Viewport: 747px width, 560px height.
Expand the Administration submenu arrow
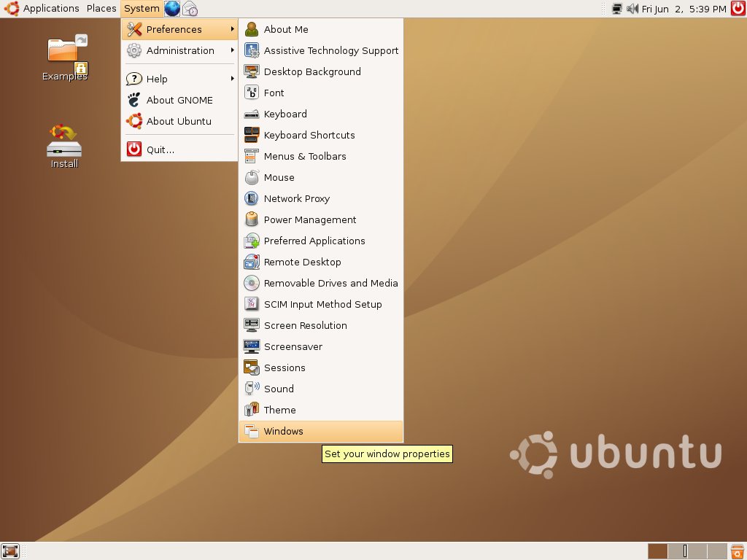tap(232, 50)
